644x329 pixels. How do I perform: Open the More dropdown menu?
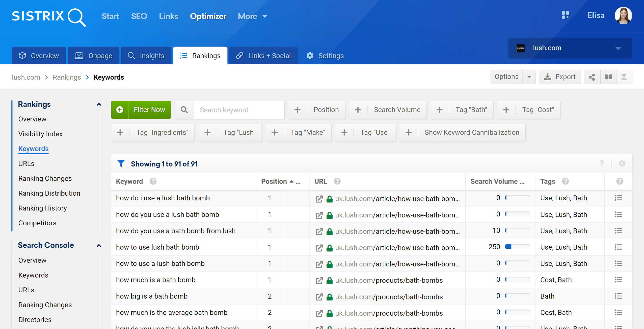tap(252, 16)
